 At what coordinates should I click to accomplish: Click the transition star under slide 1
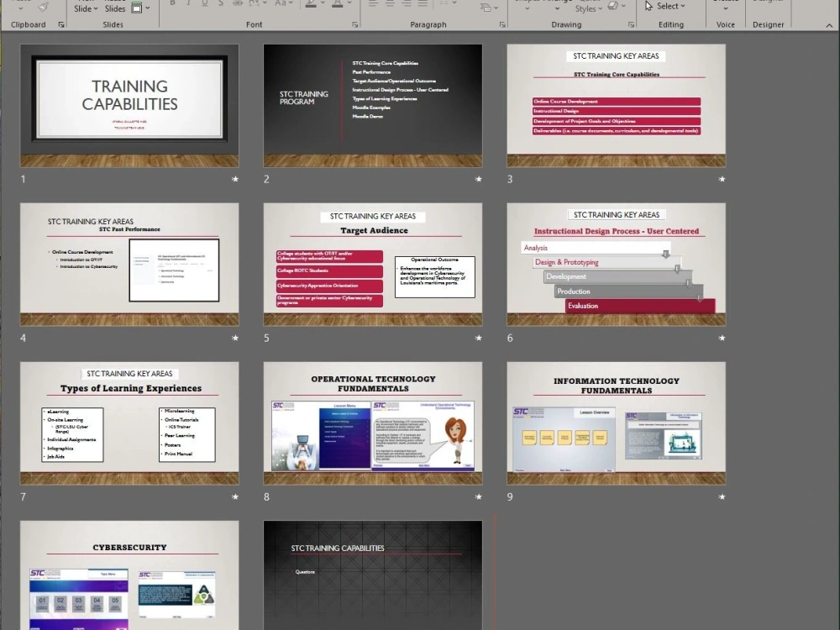tap(234, 179)
